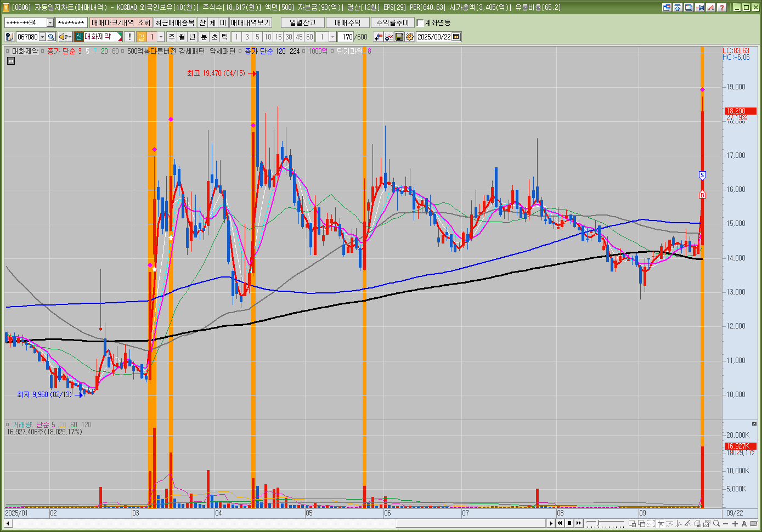
Task: Toggle the 대화제약 indicator checkbox in legend
Action: 8,51
